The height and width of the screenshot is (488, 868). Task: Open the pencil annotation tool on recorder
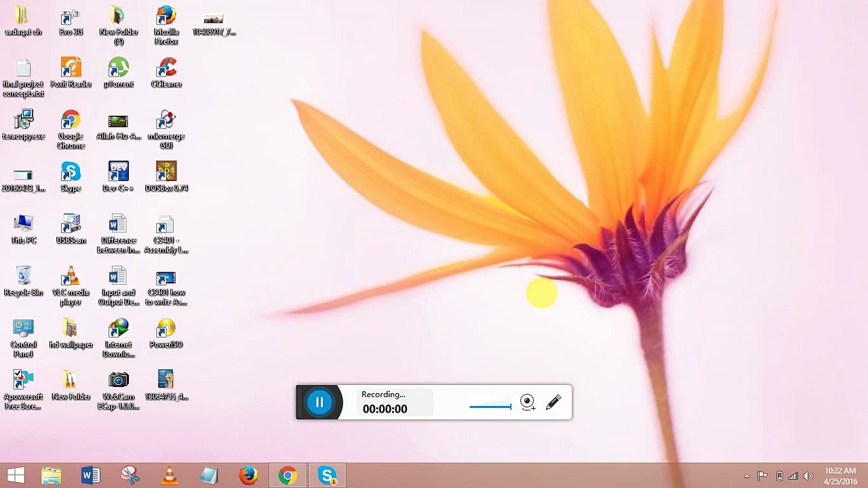pos(553,403)
